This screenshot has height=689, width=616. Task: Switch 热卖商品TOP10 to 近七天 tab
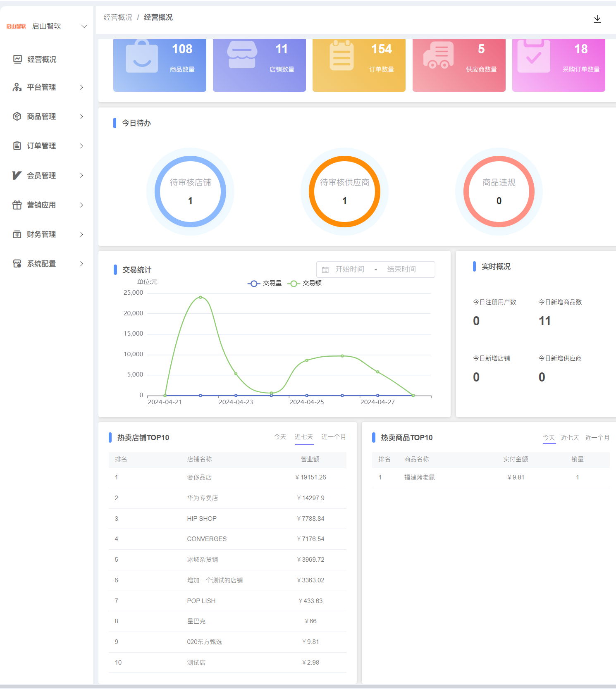pos(570,438)
